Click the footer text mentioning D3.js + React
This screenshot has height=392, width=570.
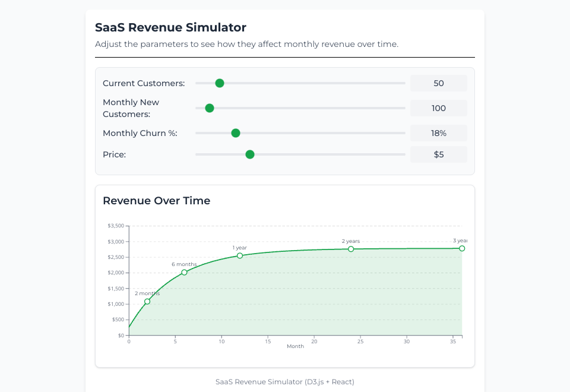(285, 381)
